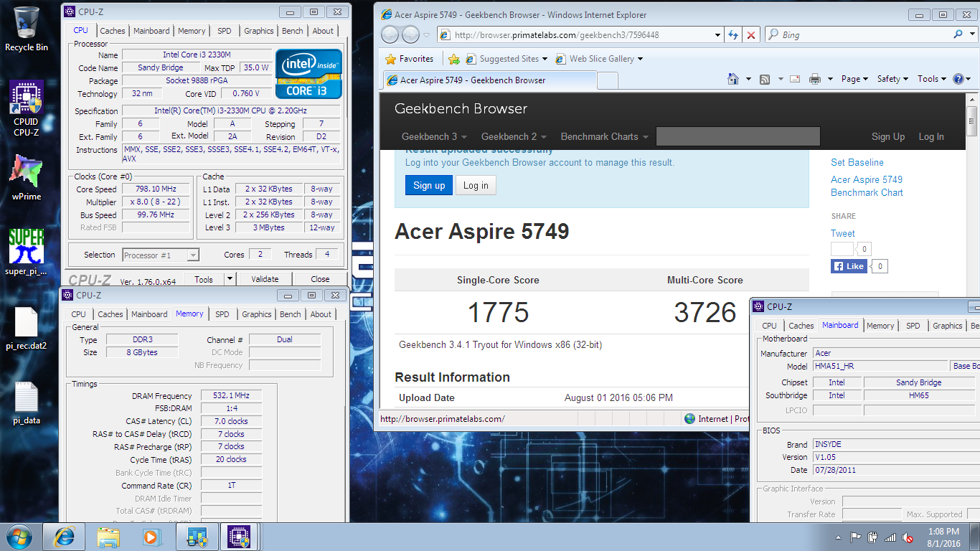Click the blue Sign up button
This screenshot has width=980, height=551.
pyautogui.click(x=429, y=185)
